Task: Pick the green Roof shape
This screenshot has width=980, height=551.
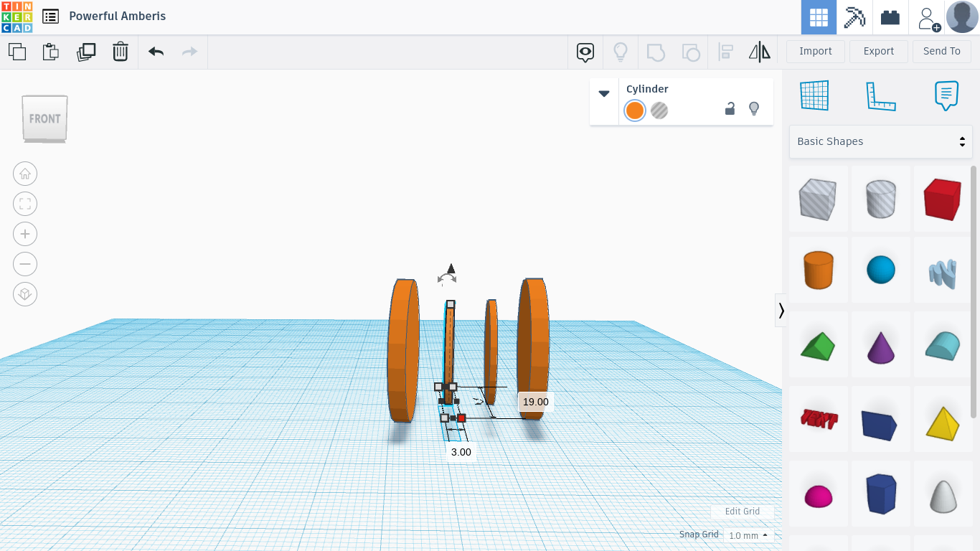Action: click(818, 345)
